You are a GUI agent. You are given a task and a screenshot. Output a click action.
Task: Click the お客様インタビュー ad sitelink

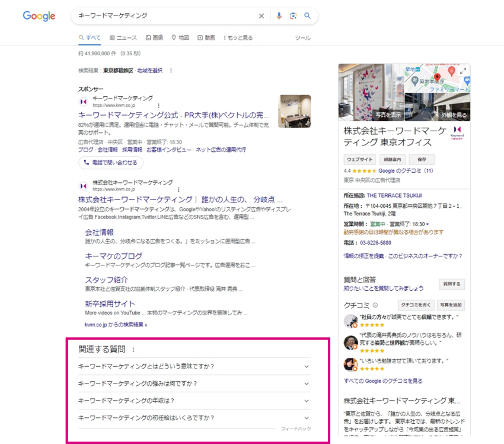tap(169, 150)
